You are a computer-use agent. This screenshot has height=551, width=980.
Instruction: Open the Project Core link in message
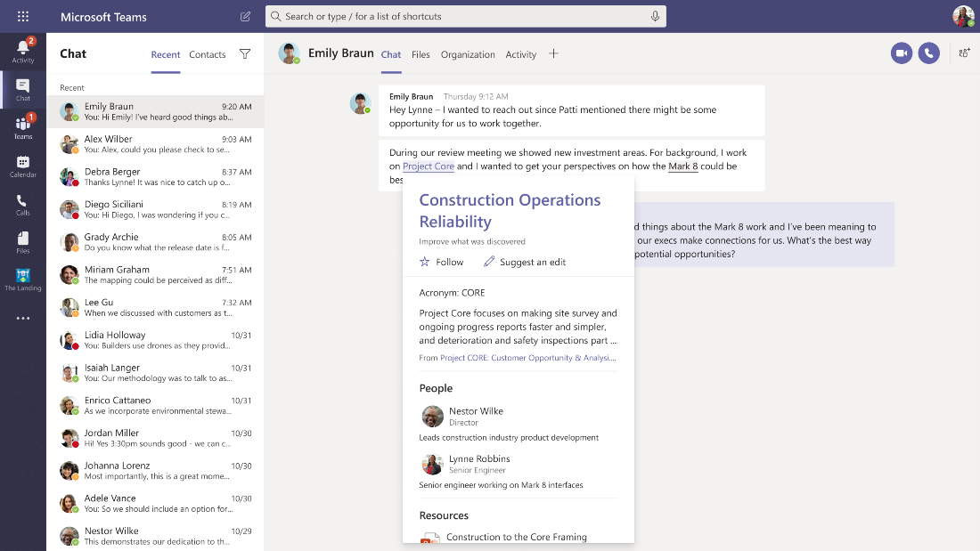pyautogui.click(x=429, y=166)
